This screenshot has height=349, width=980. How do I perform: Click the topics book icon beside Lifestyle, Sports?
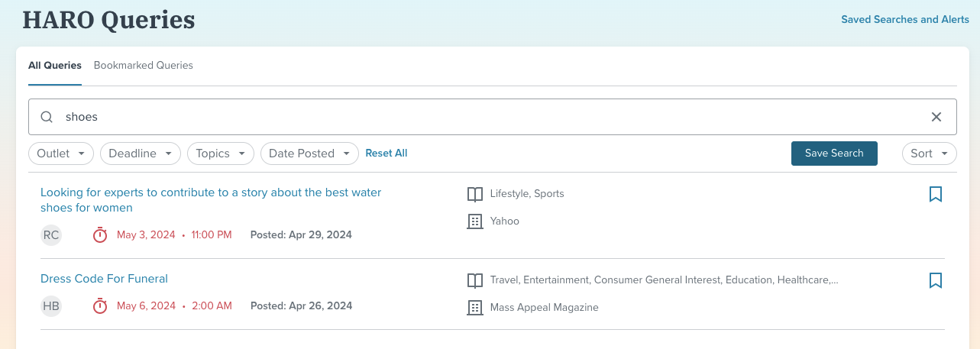pyautogui.click(x=475, y=194)
